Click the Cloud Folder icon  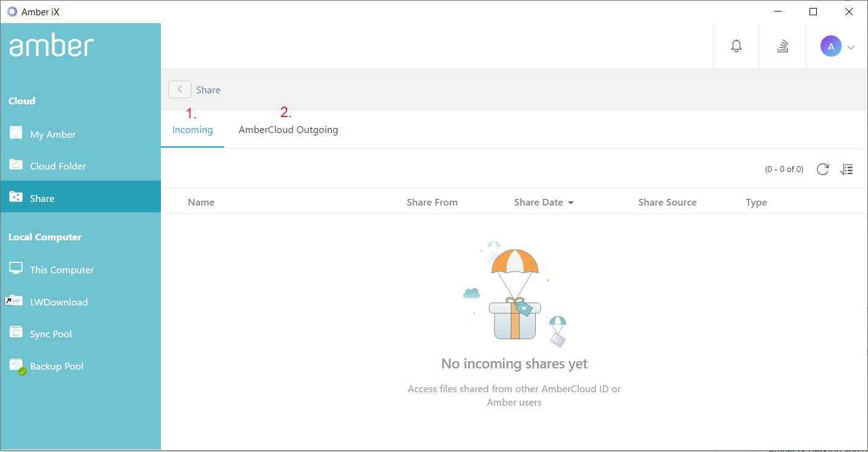16,165
